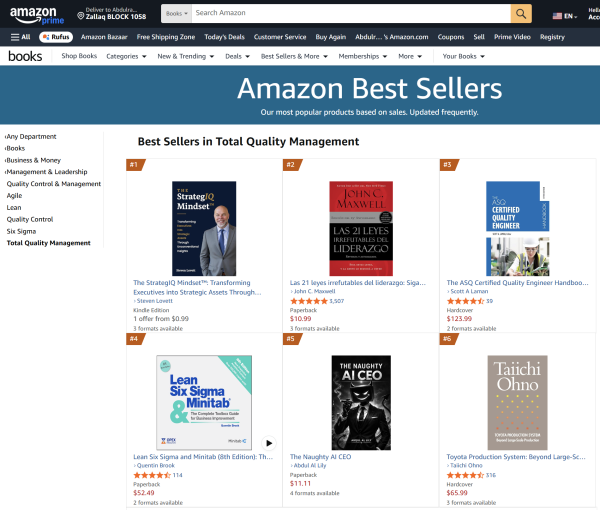Open the Best Sellers & More dropdown
Viewport: 600px width, 510px height.
tap(295, 57)
